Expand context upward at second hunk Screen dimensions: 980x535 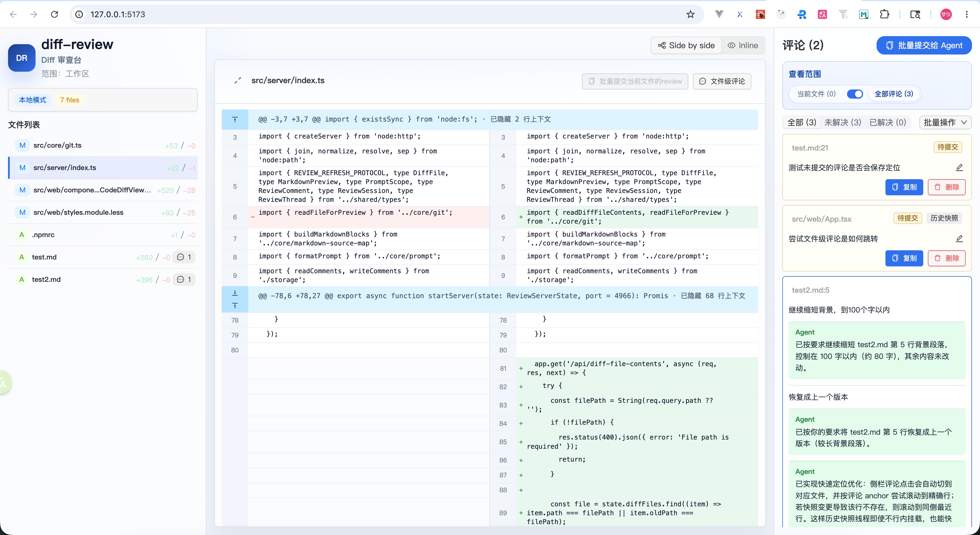pyautogui.click(x=235, y=306)
